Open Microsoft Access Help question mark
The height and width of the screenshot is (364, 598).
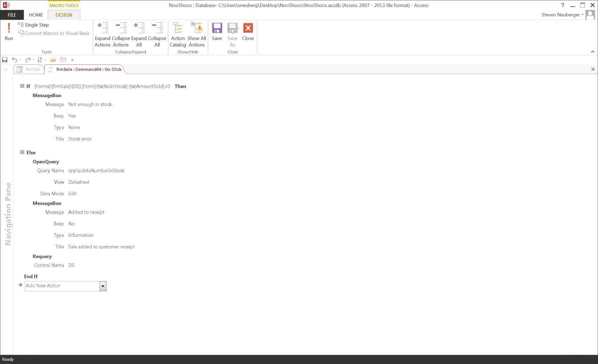tap(562, 5)
